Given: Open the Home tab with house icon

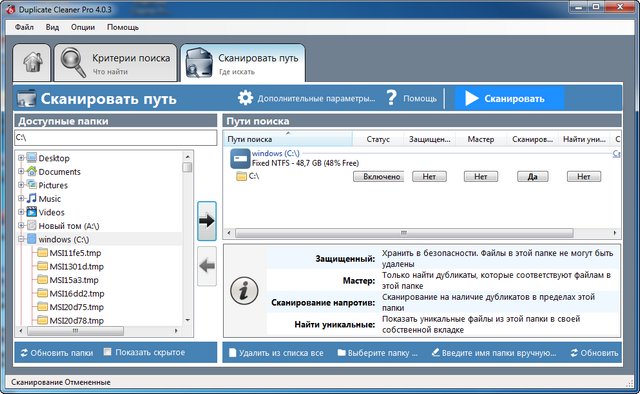Looking at the screenshot, I should [32, 63].
